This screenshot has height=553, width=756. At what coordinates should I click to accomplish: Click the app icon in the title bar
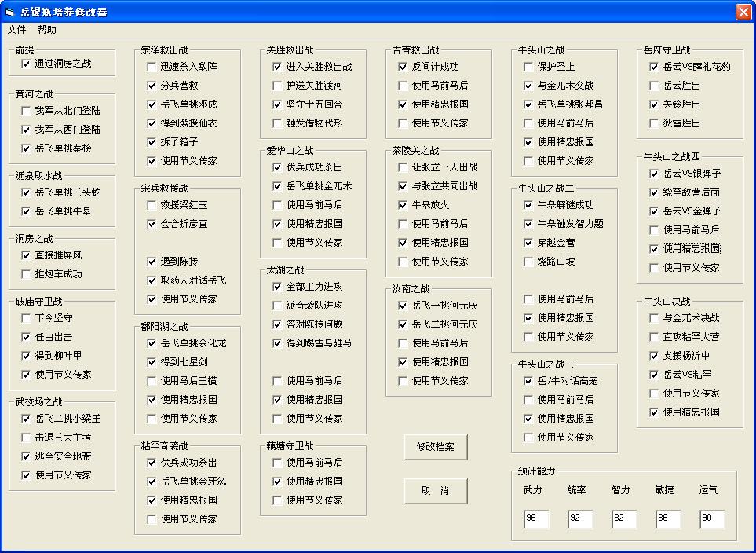[x=9, y=12]
